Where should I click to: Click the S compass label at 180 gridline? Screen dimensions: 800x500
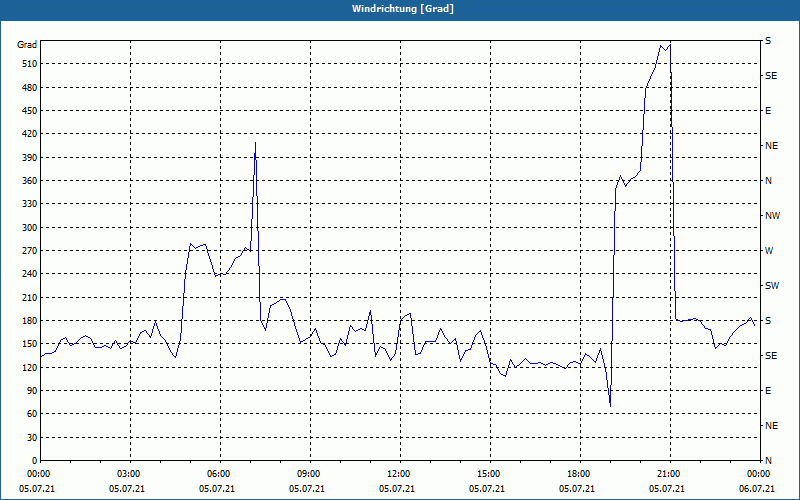coord(768,321)
